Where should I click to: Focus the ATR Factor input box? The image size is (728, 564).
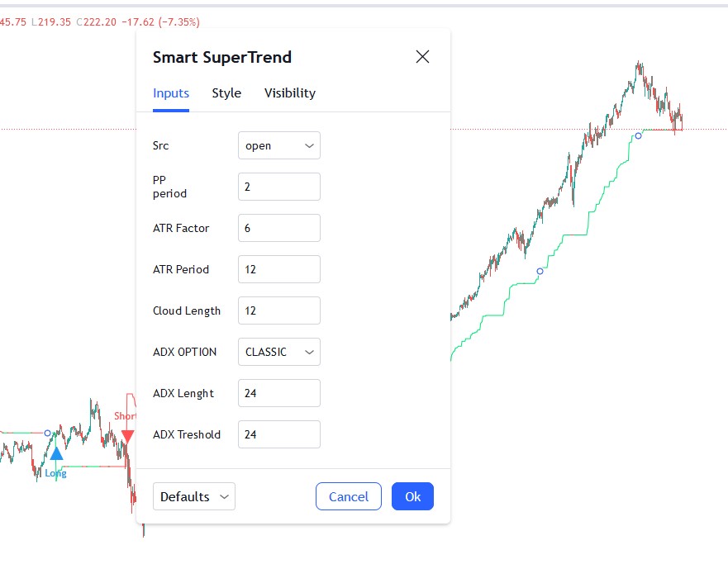point(278,228)
